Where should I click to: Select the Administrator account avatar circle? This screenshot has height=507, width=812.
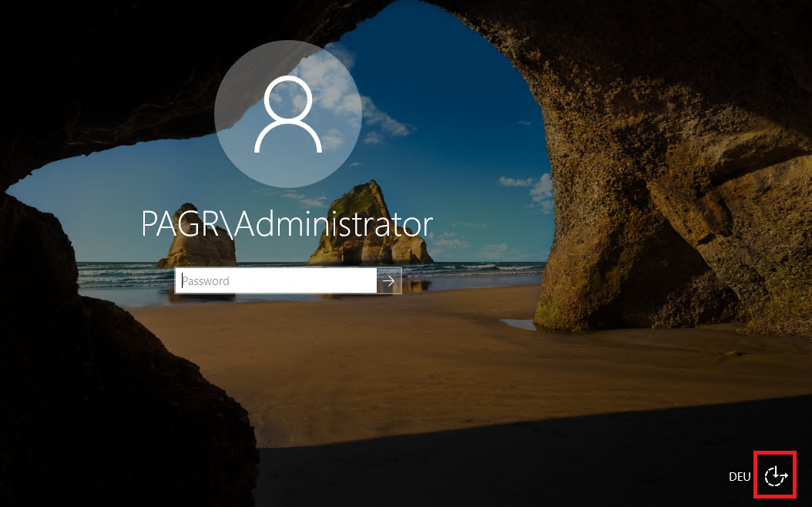287,113
